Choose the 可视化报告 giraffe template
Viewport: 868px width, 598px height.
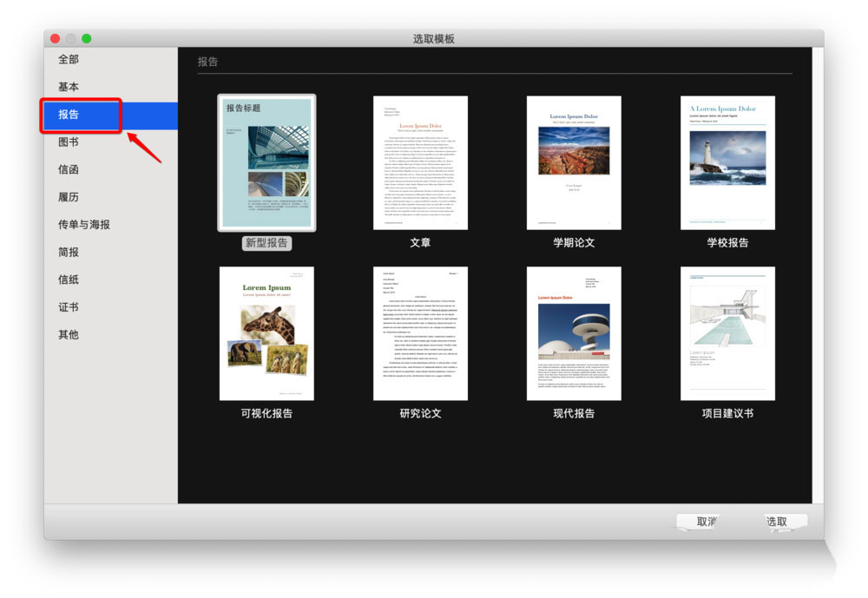tap(266, 333)
